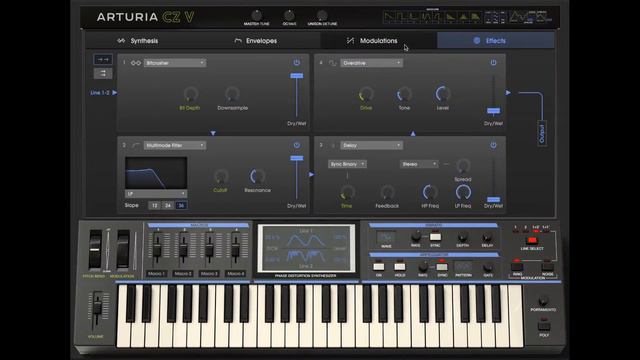Click the Macro 1 label button
This screenshot has height=360, width=640.
[157, 273]
